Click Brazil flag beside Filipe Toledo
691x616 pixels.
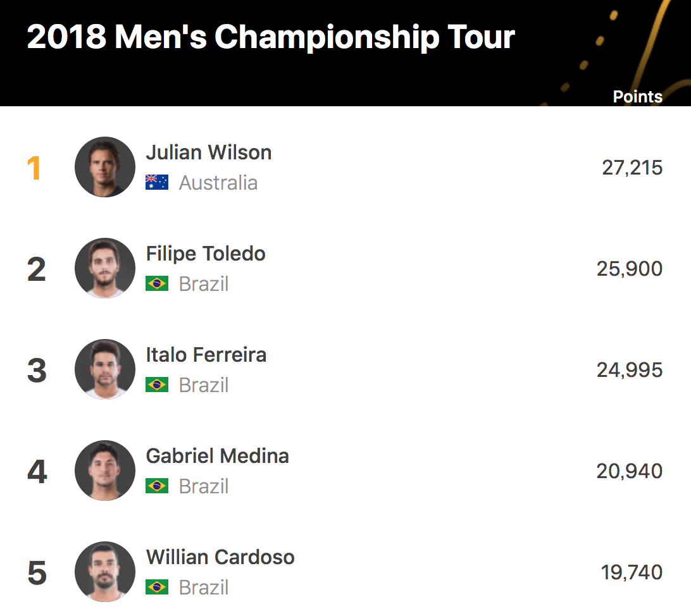point(157,284)
